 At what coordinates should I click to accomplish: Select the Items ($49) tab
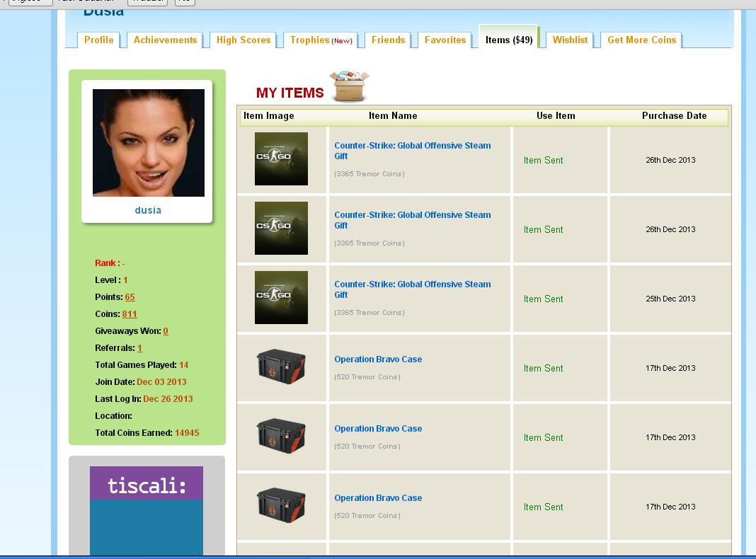pyautogui.click(x=509, y=39)
